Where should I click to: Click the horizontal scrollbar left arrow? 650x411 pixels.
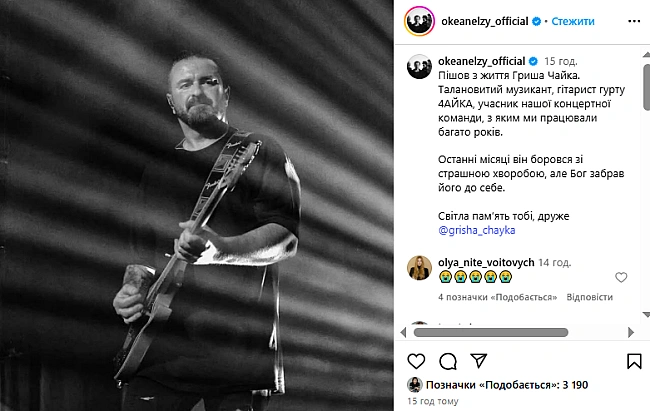[403, 332]
